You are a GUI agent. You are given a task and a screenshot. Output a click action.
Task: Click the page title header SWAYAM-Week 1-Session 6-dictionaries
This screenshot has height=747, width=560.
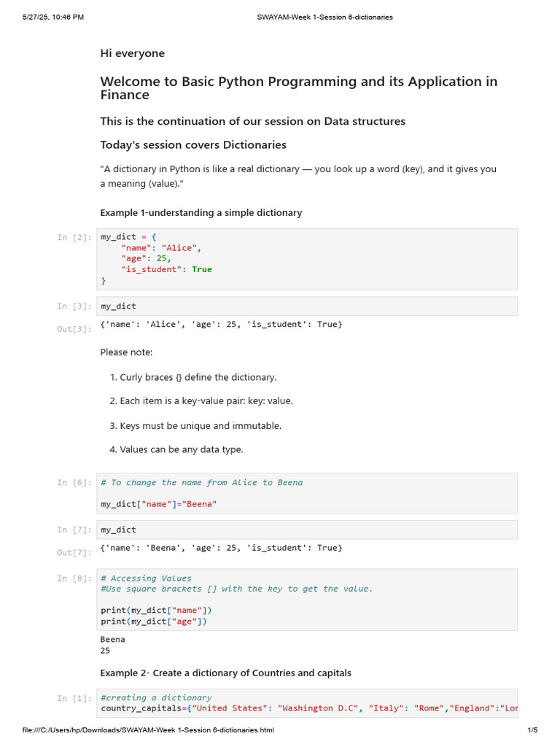pos(324,18)
